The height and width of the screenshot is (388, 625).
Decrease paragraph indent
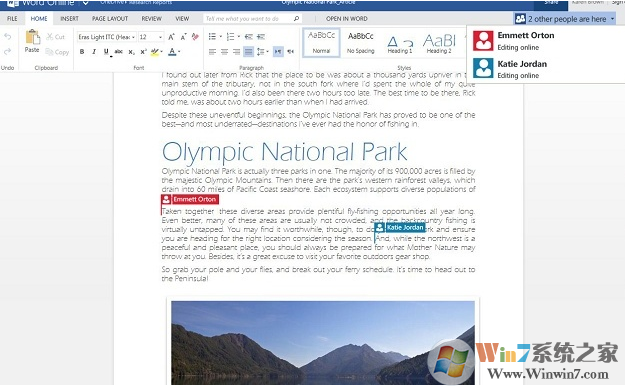[249, 37]
